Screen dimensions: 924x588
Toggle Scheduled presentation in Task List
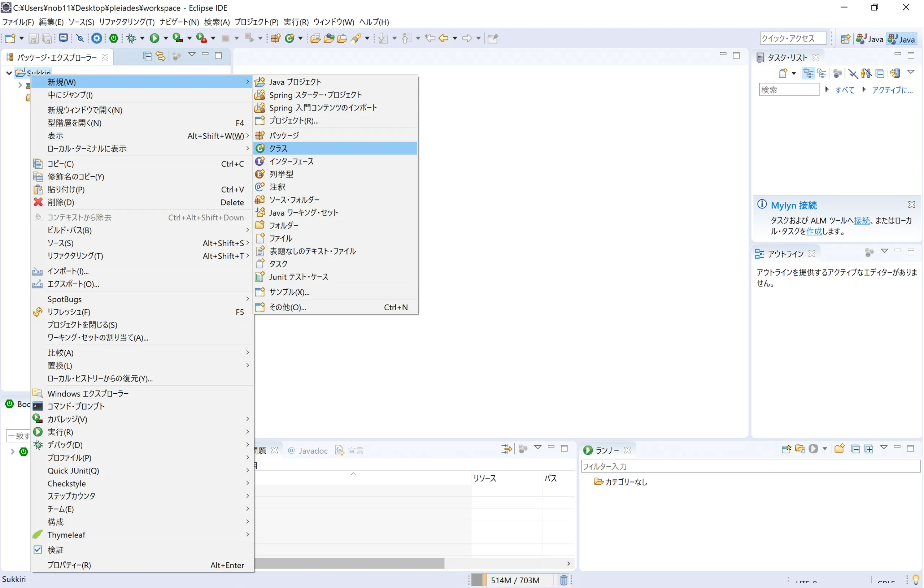pyautogui.click(x=821, y=73)
